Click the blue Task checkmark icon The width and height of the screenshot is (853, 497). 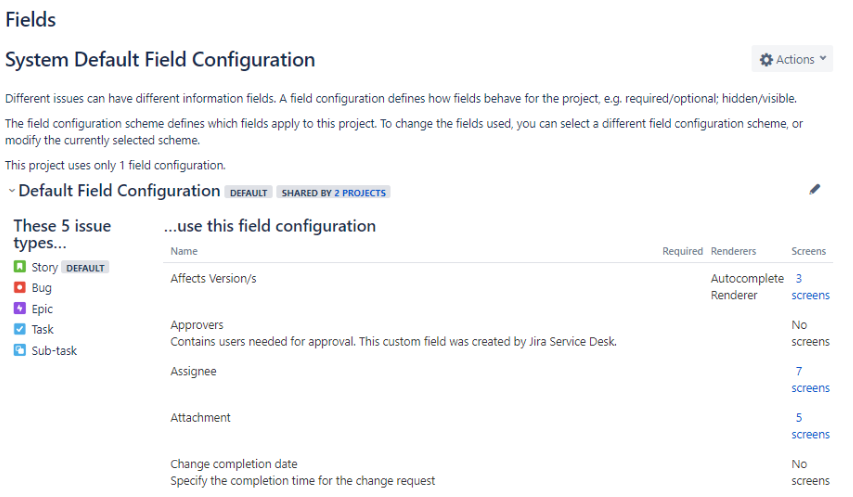click(x=20, y=329)
